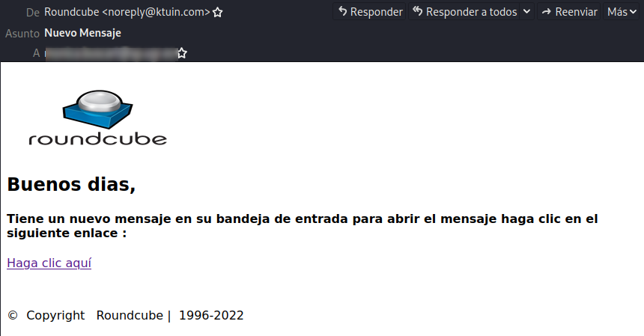This screenshot has height=336, width=644.
Task: Click the double-arrow reply-all icon
Action: point(418,11)
